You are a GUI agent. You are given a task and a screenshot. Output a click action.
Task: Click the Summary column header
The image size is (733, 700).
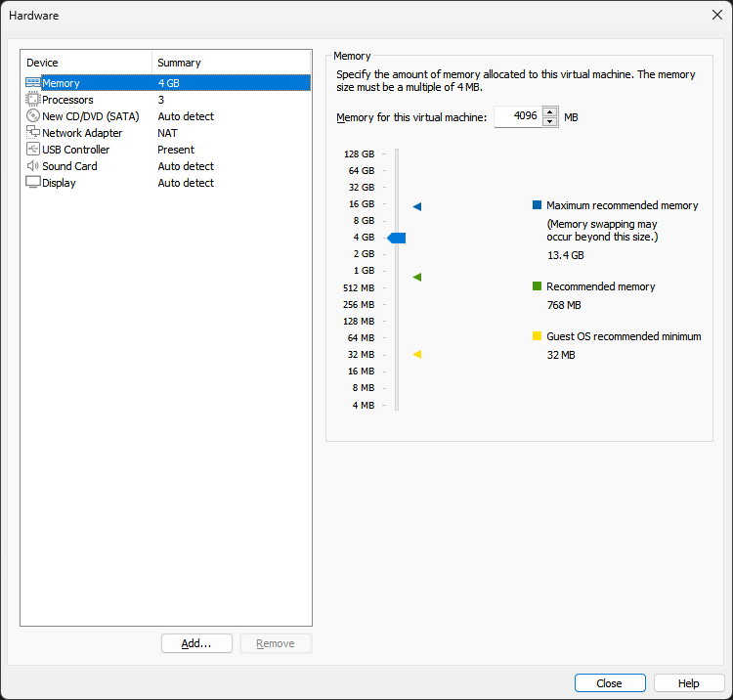[232, 63]
